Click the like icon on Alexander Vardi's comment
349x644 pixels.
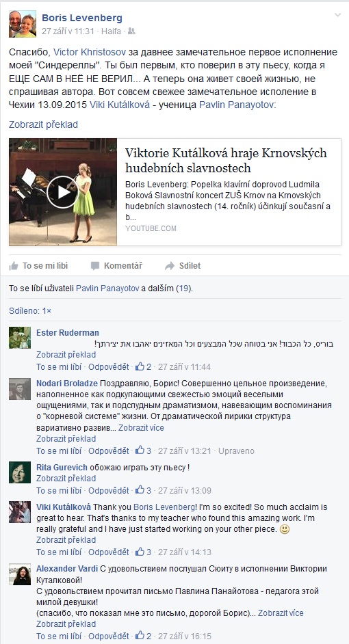click(140, 636)
